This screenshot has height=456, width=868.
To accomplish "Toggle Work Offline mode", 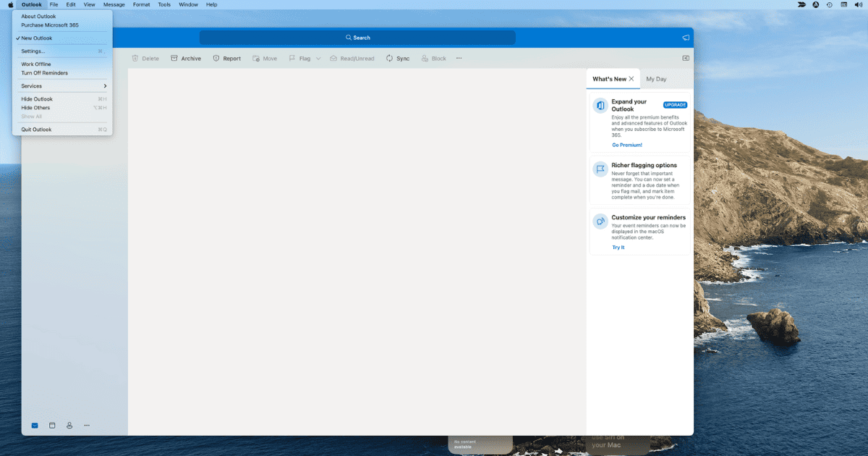I will tap(36, 64).
